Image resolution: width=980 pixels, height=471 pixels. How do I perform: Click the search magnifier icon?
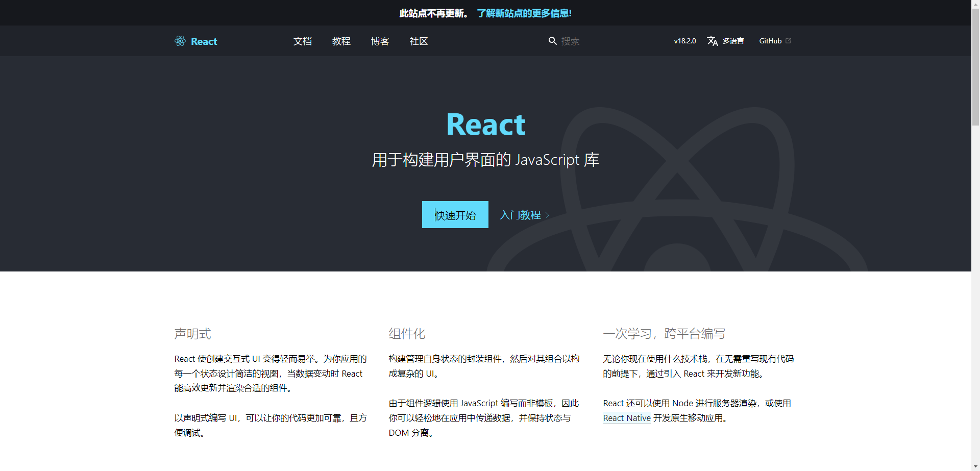pyautogui.click(x=552, y=41)
